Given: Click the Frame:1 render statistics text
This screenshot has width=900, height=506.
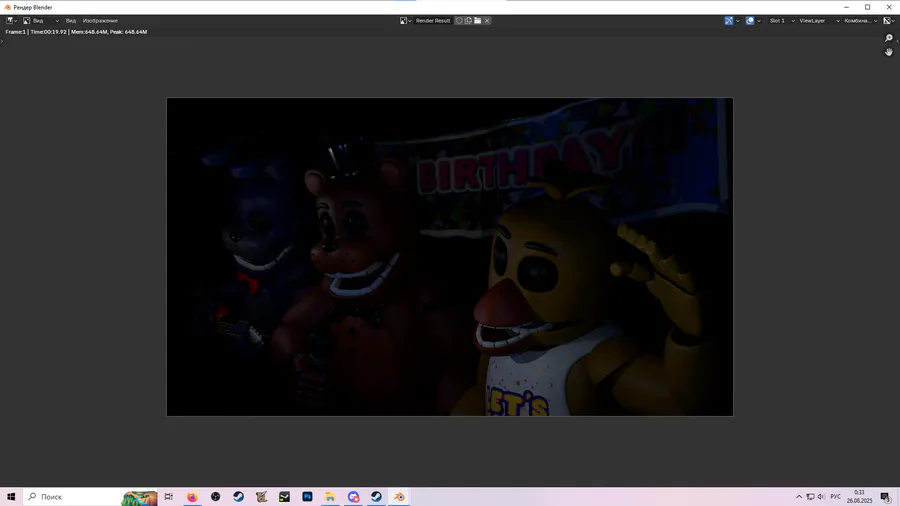Looking at the screenshot, I should click(76, 32).
